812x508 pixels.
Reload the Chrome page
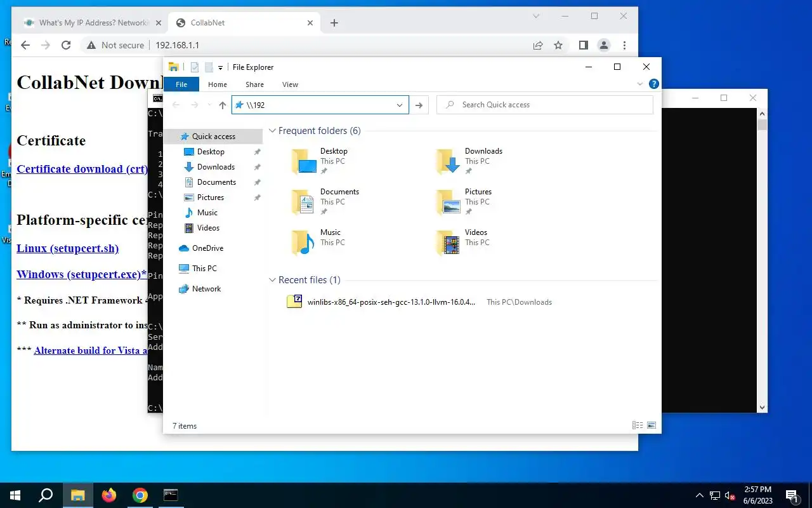pyautogui.click(x=66, y=45)
